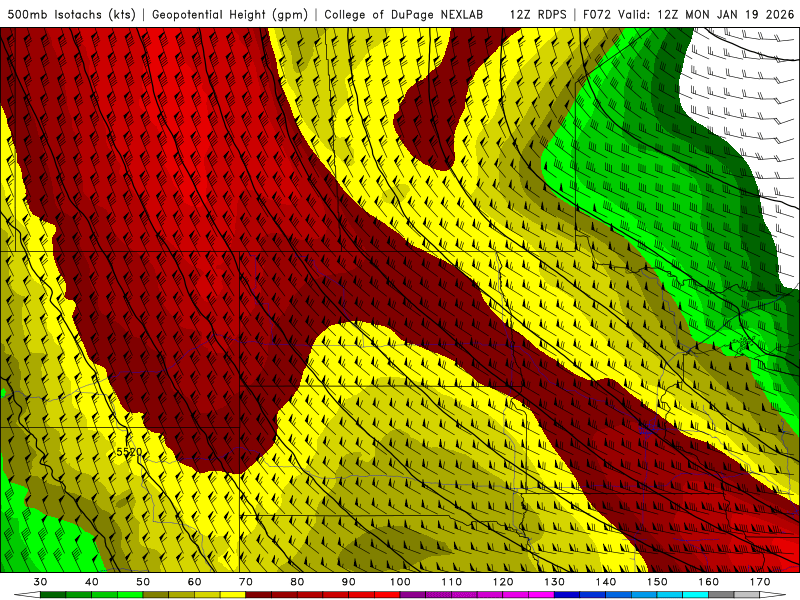Image resolution: width=800 pixels, height=600 pixels.
Task: Click the legend value "170"
Action: 760,582
